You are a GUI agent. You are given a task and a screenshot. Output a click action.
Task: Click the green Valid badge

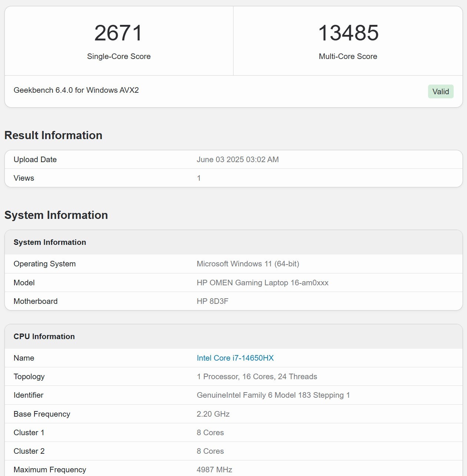[440, 92]
